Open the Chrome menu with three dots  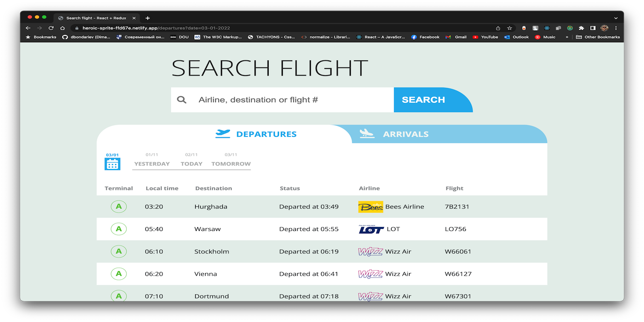pos(616,28)
